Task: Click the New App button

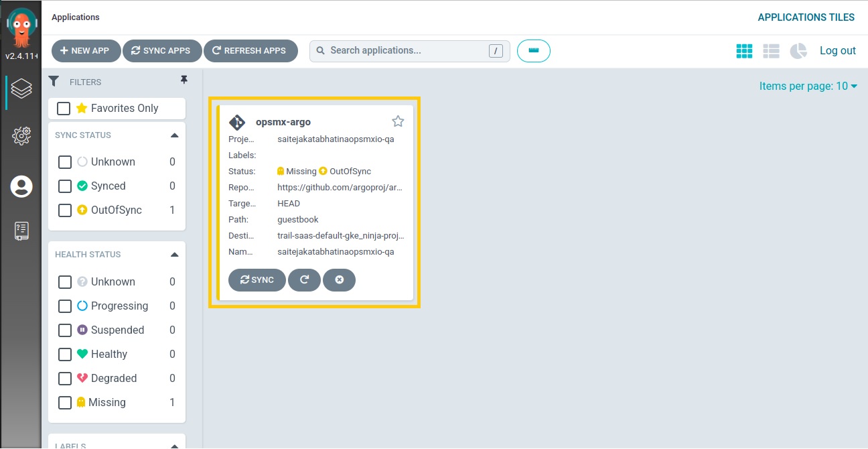Action: click(x=85, y=51)
